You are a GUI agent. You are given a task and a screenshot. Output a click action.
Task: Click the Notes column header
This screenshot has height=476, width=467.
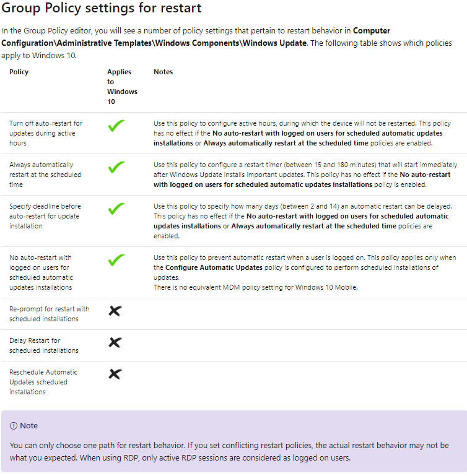(x=163, y=72)
